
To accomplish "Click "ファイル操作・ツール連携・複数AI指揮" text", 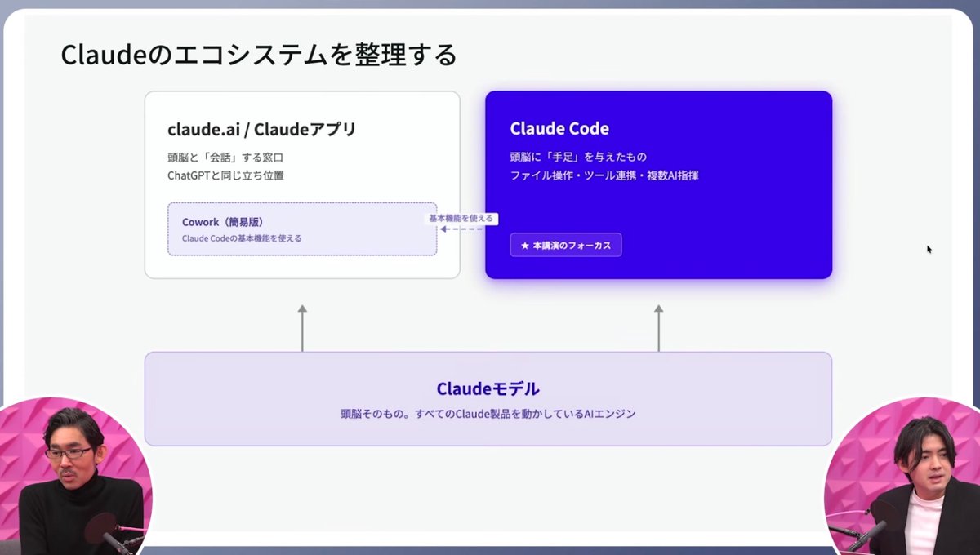I will [x=604, y=175].
